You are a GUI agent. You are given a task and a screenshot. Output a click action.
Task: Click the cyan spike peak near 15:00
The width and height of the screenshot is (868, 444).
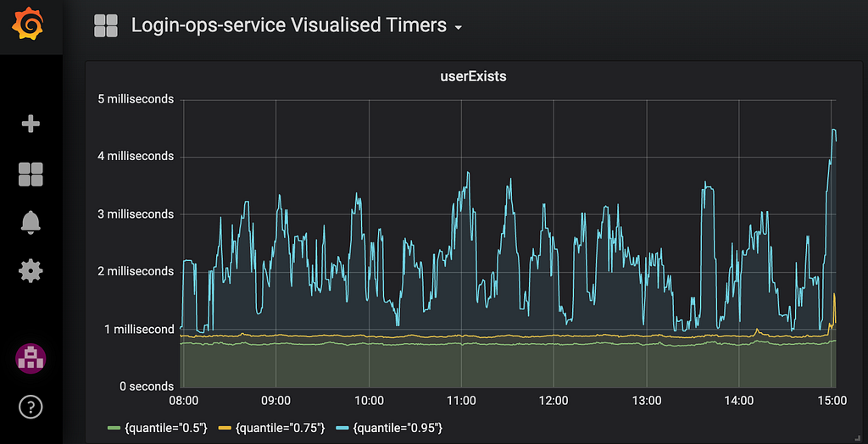point(833,130)
